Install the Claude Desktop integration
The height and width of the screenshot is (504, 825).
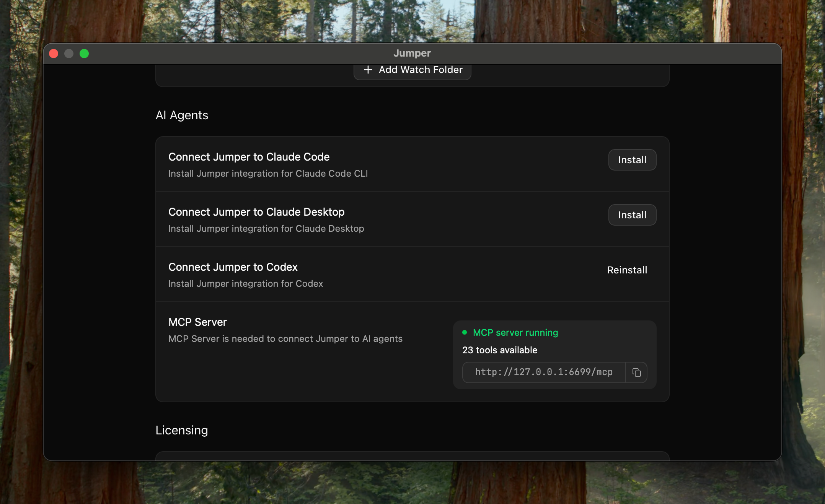tap(632, 215)
